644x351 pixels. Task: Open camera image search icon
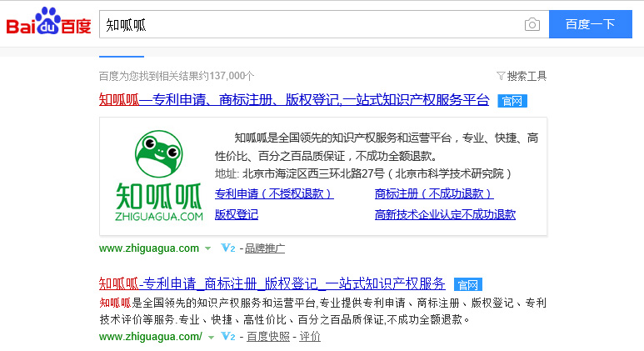point(532,25)
